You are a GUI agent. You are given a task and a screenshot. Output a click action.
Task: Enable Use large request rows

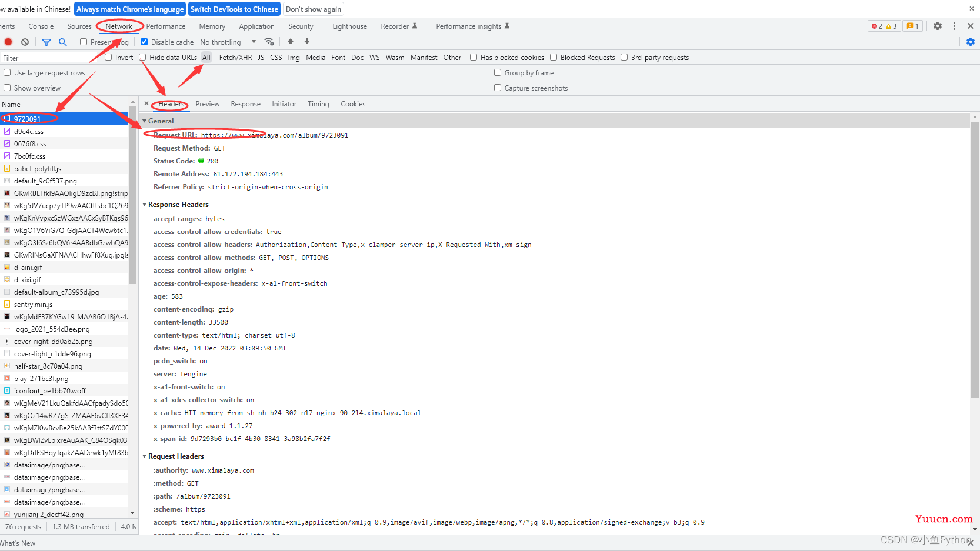(x=7, y=72)
